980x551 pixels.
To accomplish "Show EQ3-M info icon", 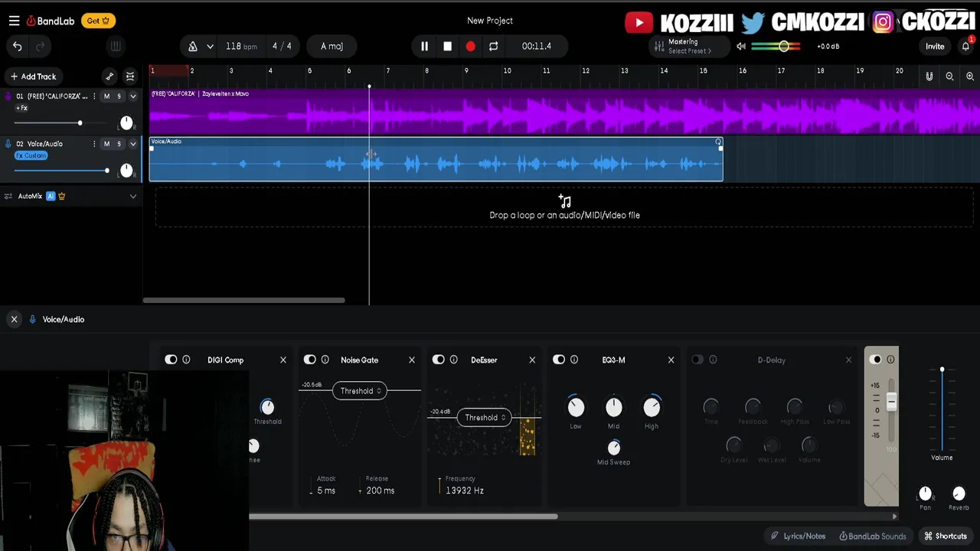I will (574, 360).
